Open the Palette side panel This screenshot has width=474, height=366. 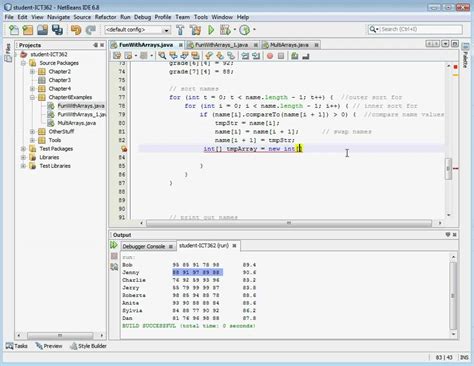(x=466, y=55)
